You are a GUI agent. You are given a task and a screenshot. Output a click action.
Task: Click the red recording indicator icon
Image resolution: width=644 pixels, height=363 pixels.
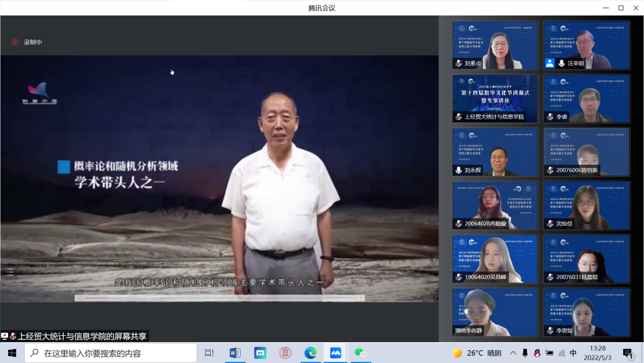[14, 42]
